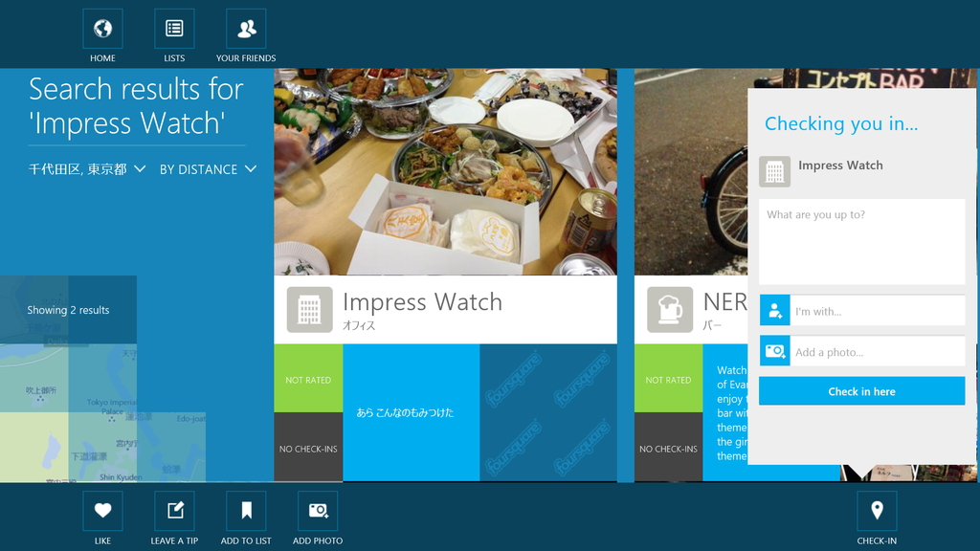Click the Checking you in heading
The image size is (980, 551).
(841, 123)
